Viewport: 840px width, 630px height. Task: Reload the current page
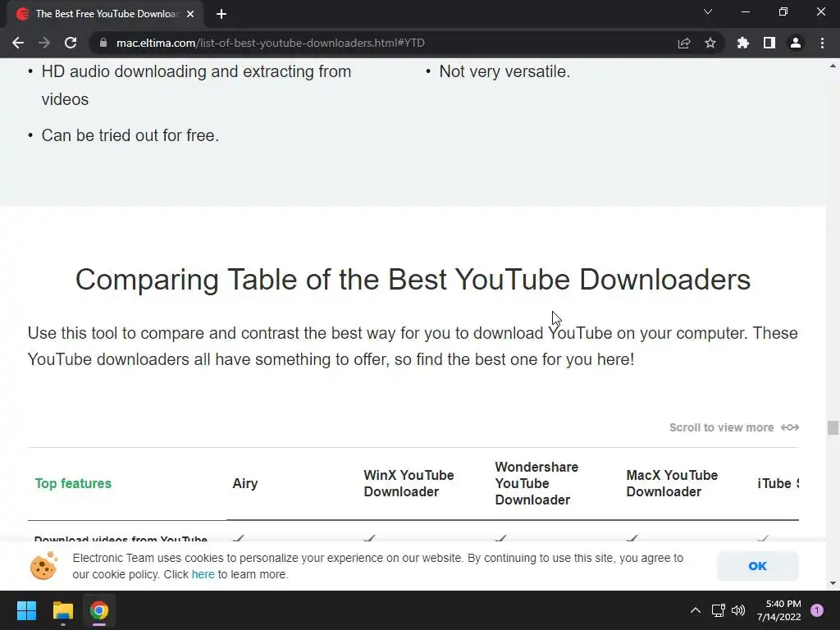point(71,43)
